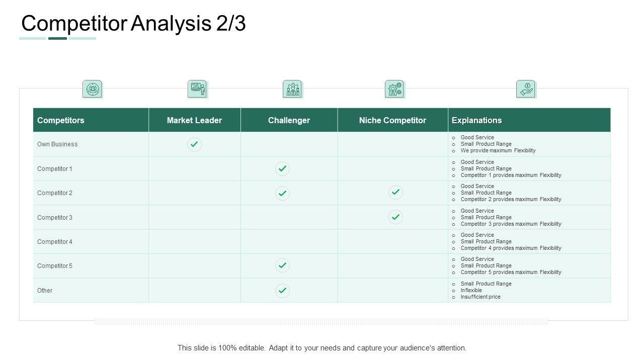The width and height of the screenshot is (644, 362).
Task: Click the "Competitors" column header
Action: (x=61, y=120)
